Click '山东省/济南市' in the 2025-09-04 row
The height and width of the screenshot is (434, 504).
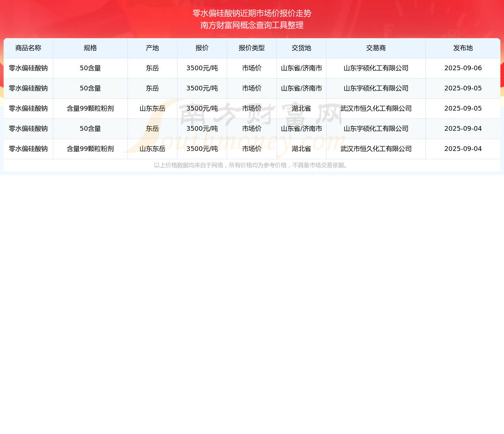(x=302, y=129)
